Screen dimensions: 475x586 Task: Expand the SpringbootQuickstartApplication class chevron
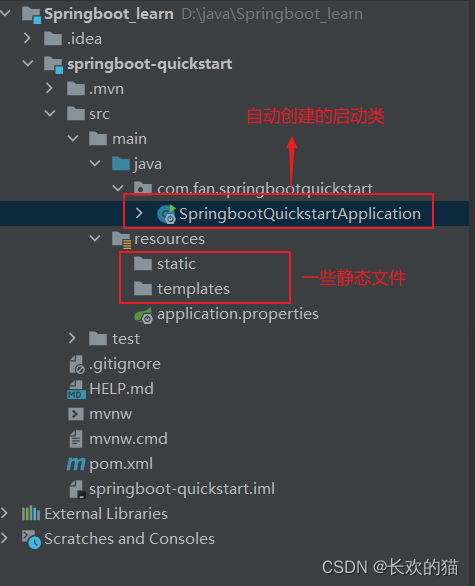tap(139, 213)
